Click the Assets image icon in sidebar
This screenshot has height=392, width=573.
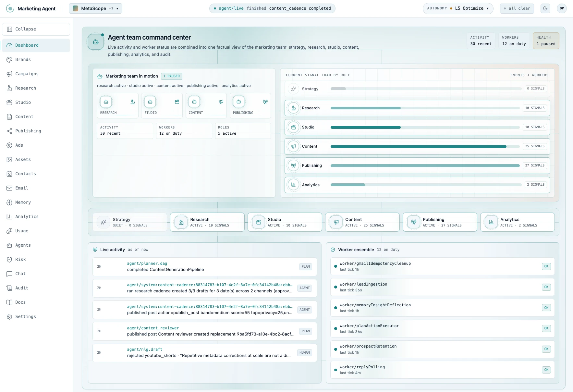(x=9, y=160)
